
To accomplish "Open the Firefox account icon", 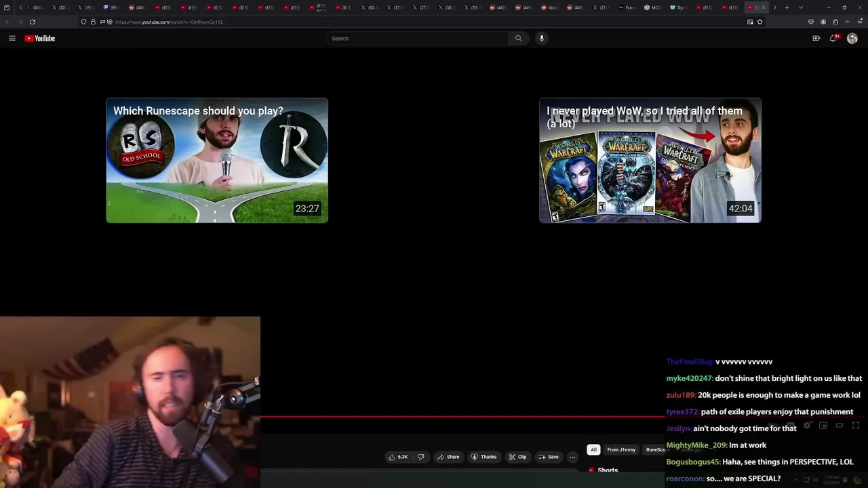I will 823,22.
